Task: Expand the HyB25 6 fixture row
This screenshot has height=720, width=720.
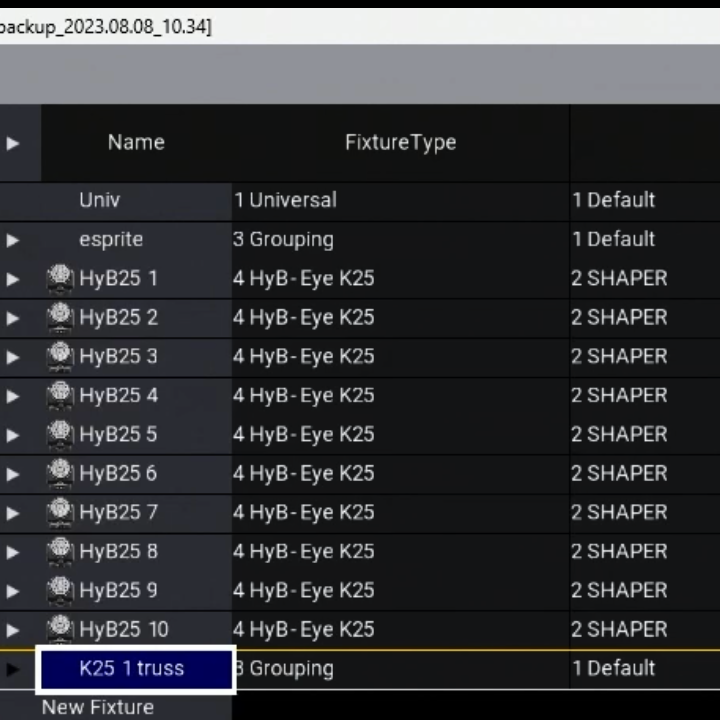Action: (13, 474)
